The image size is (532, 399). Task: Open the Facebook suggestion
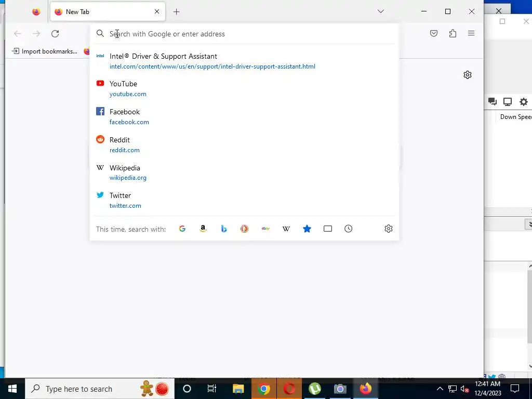coord(244,117)
